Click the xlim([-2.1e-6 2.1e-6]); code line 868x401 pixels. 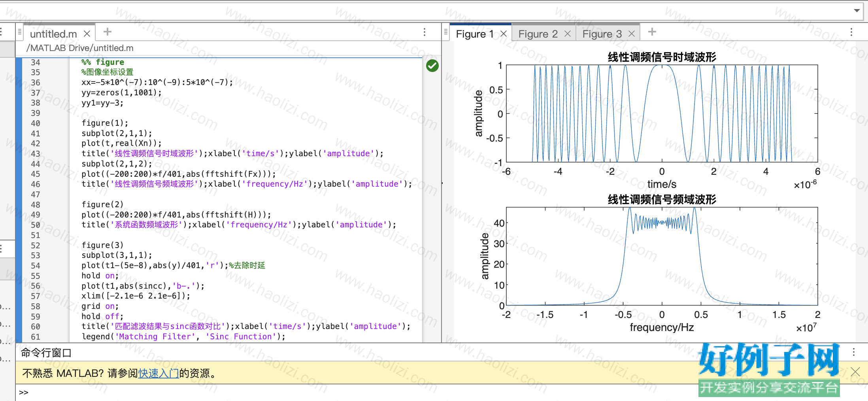tap(136, 296)
